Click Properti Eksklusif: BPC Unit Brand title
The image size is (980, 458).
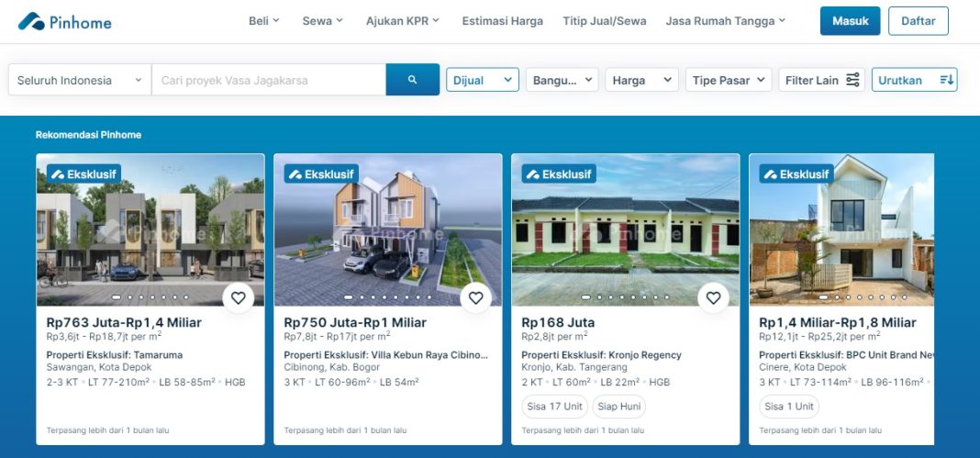[846, 355]
